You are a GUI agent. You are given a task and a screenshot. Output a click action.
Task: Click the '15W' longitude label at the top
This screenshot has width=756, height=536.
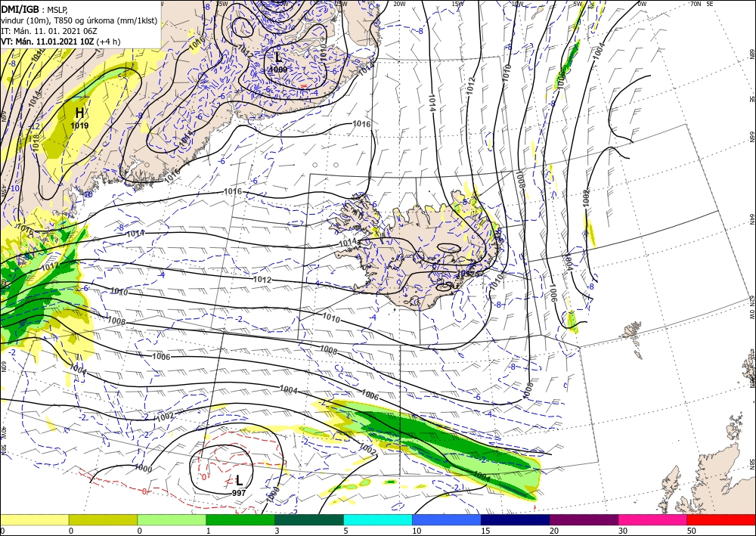click(x=458, y=4)
